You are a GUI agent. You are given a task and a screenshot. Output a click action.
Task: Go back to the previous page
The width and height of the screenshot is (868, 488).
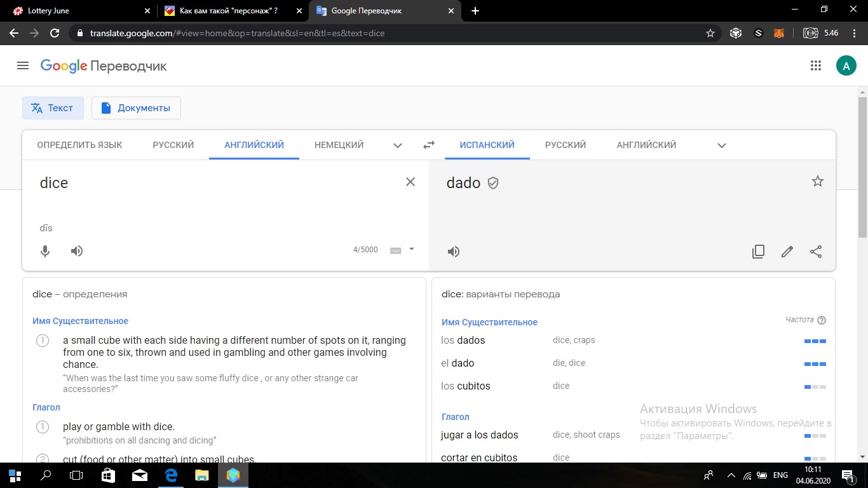[13, 33]
